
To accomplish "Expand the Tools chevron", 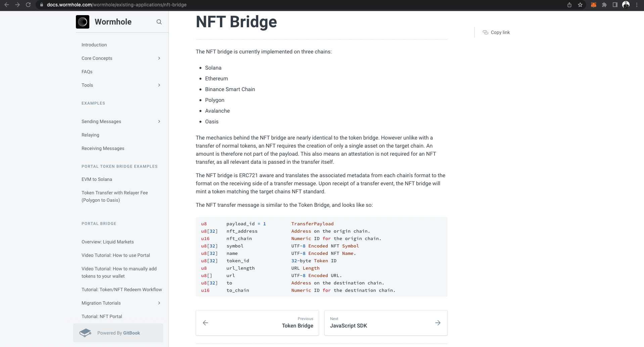I will pyautogui.click(x=159, y=85).
